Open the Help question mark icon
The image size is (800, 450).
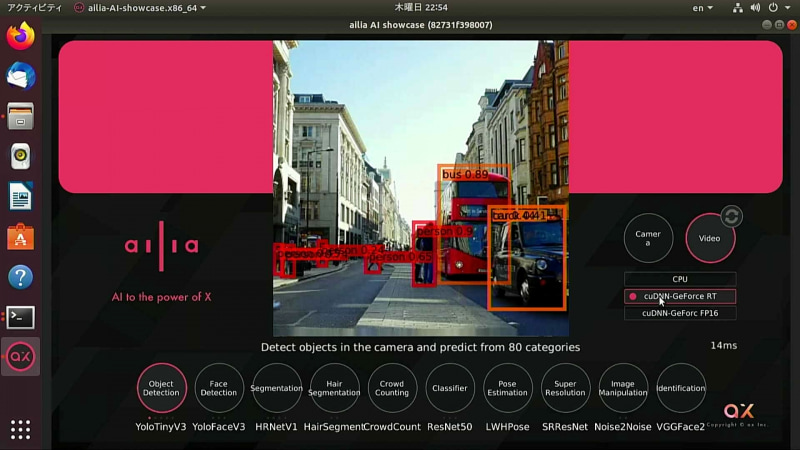point(20,277)
